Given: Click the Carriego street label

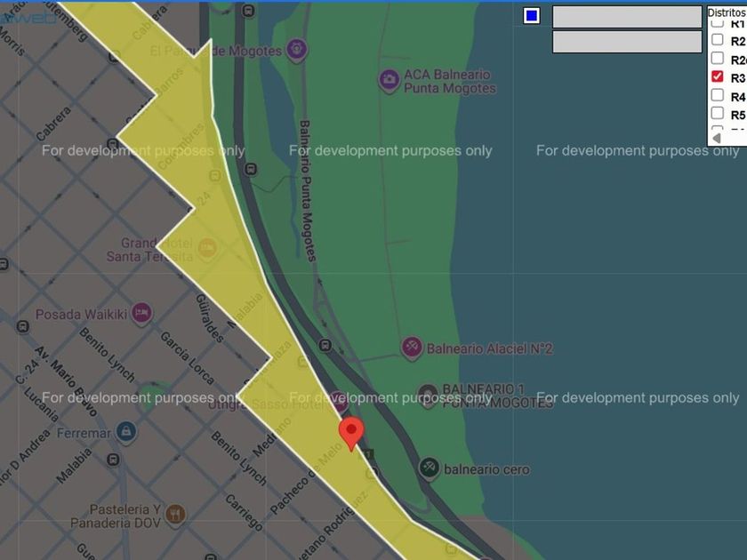Looking at the screenshot, I should click(244, 513).
